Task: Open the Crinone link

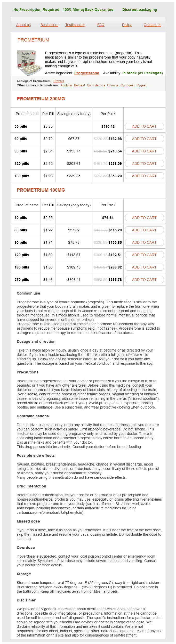Action: click(x=113, y=85)
